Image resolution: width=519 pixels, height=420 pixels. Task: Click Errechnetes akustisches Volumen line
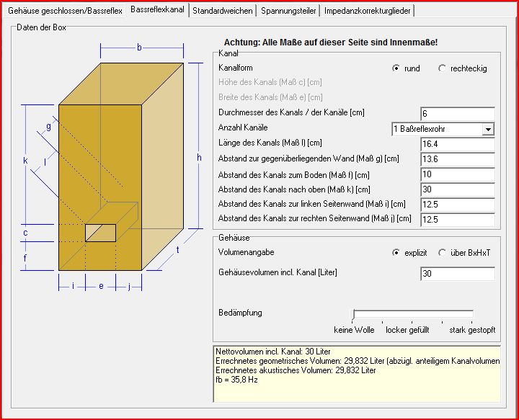pyautogui.click(x=296, y=370)
